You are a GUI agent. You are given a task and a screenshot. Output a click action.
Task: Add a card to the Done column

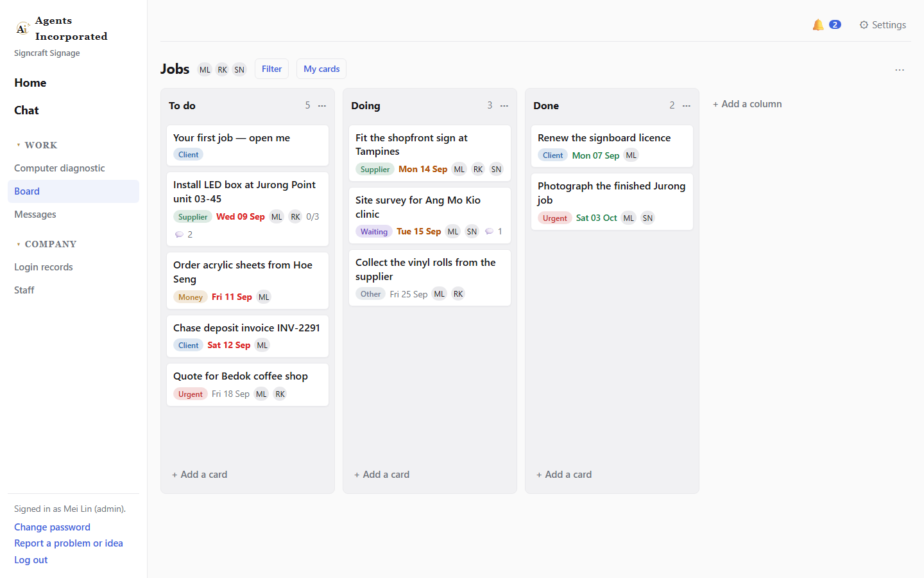point(564,475)
